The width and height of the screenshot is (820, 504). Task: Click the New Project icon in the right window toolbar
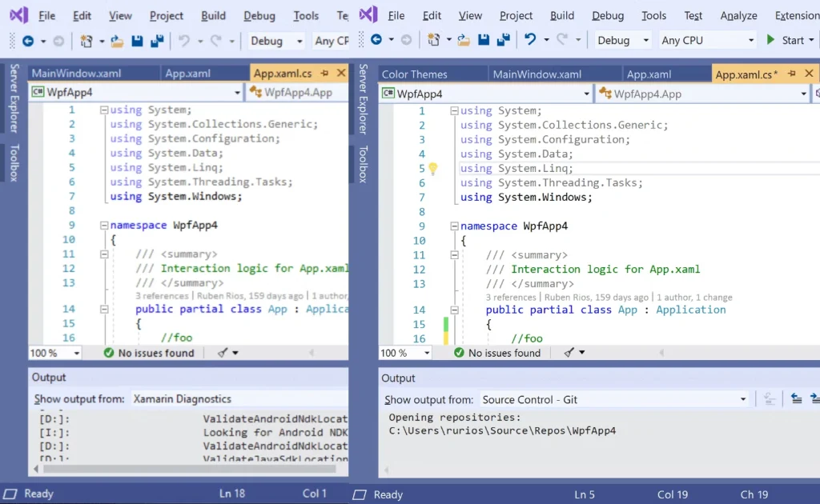pyautogui.click(x=433, y=40)
